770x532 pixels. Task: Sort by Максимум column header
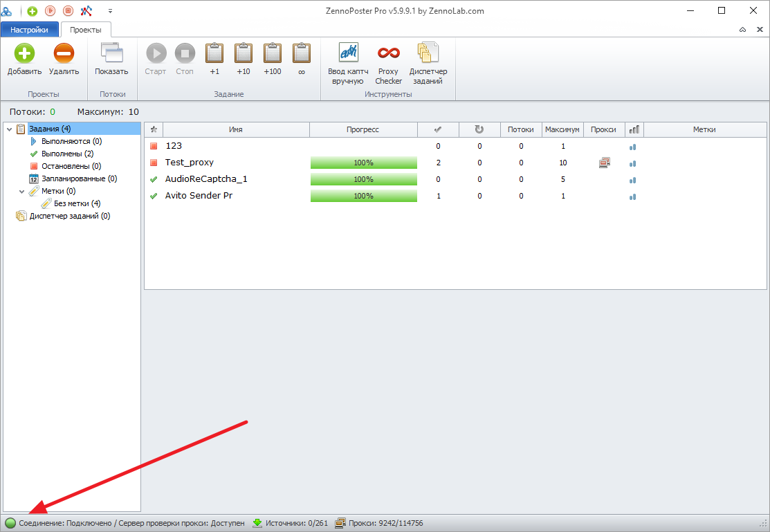coord(562,129)
